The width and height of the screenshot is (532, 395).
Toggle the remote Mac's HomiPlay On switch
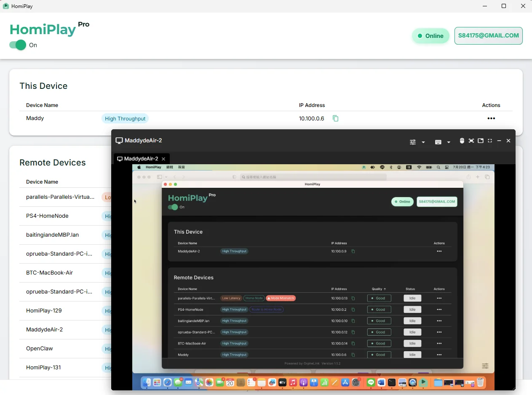[173, 207]
